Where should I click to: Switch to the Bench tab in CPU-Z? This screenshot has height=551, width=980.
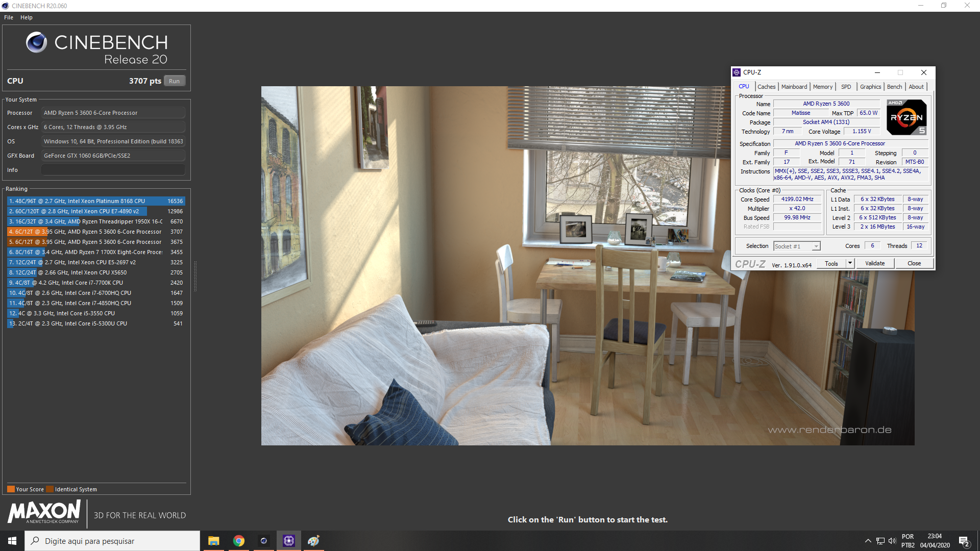894,87
